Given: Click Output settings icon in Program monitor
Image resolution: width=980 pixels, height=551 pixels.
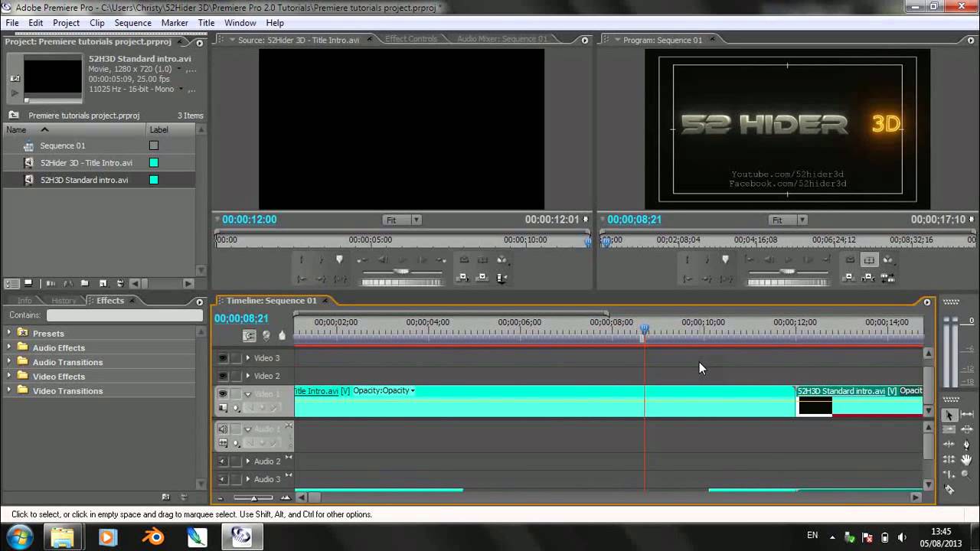Looking at the screenshot, I should pyautogui.click(x=887, y=259).
